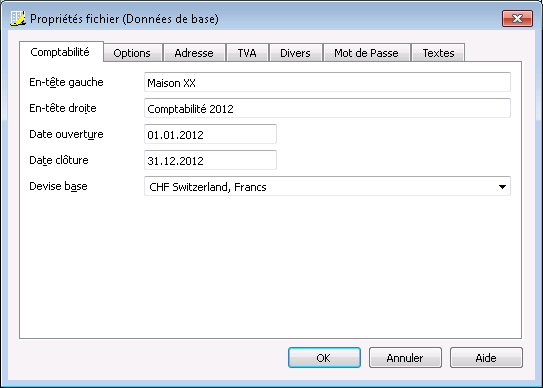Open the Options tab
Image resolution: width=543 pixels, height=388 pixels.
point(133,53)
